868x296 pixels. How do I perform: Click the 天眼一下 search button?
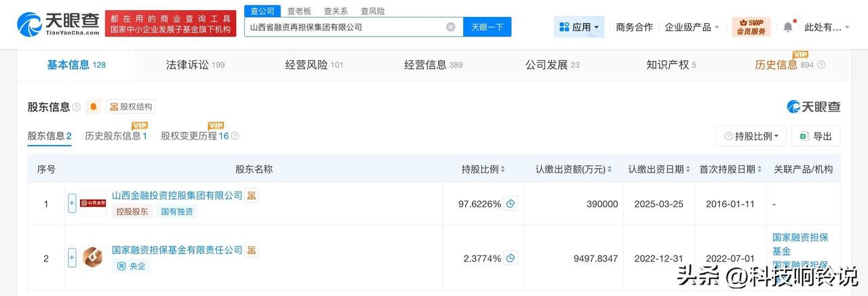click(x=488, y=27)
